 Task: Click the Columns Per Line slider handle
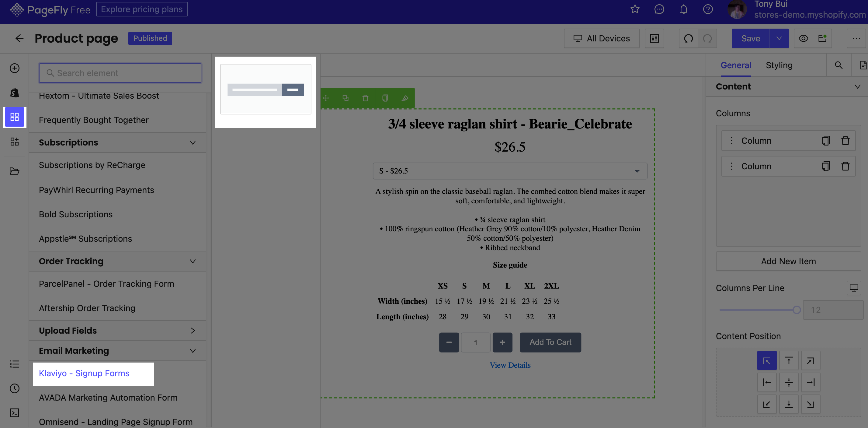pos(797,310)
